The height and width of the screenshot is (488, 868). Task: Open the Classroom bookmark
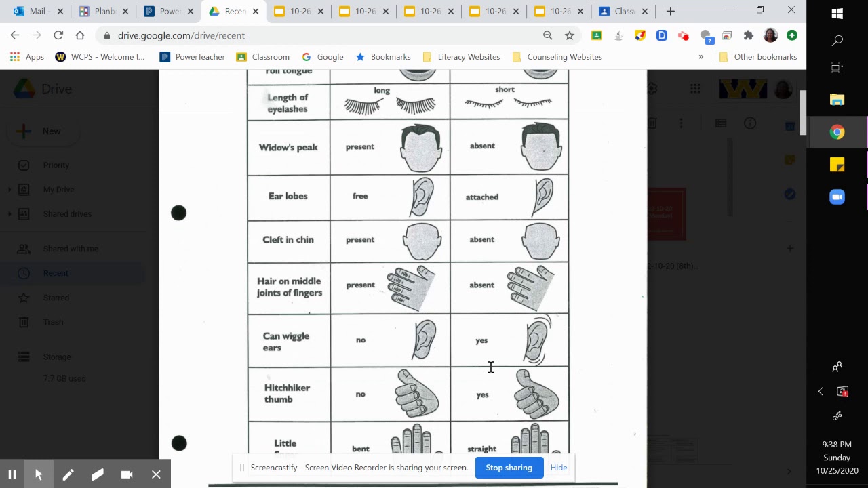[x=263, y=57]
